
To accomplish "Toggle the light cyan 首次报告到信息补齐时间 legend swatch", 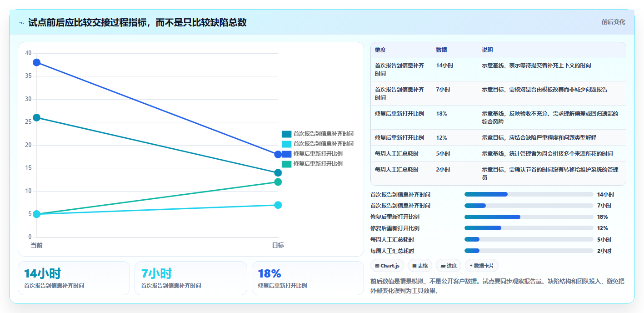I will coord(286,144).
